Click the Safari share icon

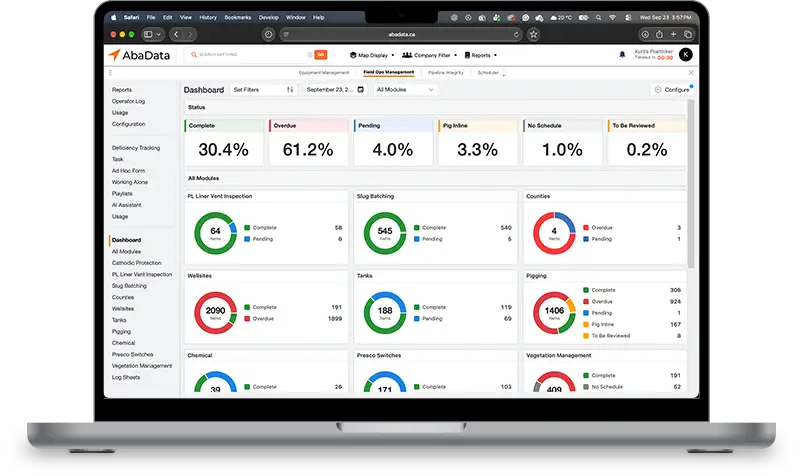(x=659, y=34)
